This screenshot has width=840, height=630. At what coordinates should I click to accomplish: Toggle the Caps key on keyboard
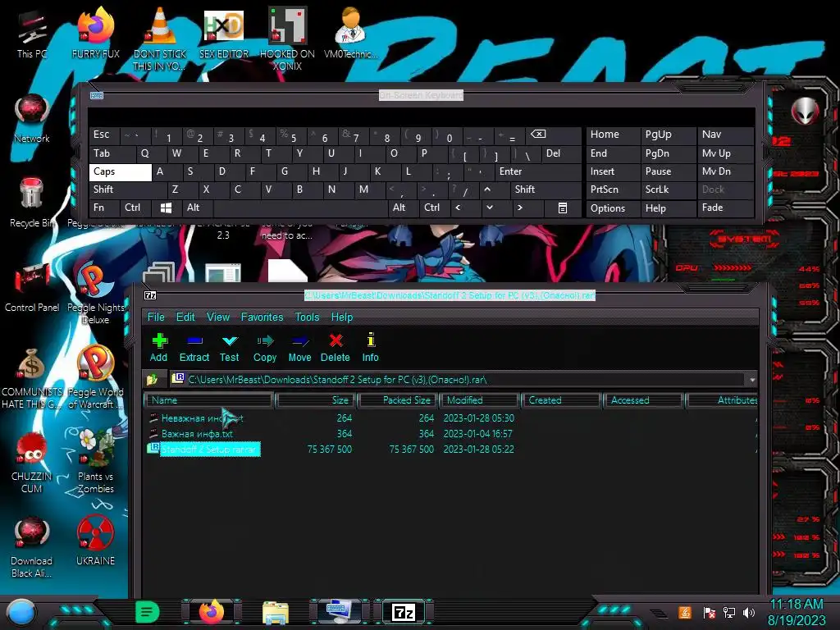click(x=120, y=172)
